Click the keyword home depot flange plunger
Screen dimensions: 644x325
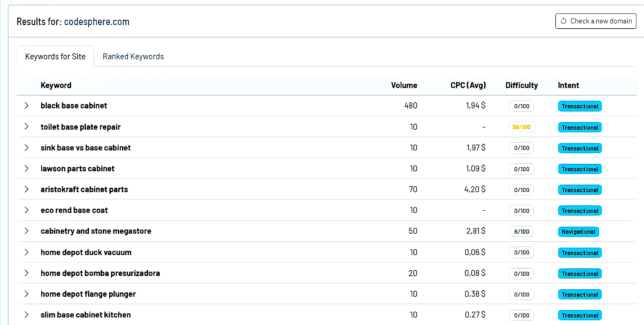tap(88, 294)
